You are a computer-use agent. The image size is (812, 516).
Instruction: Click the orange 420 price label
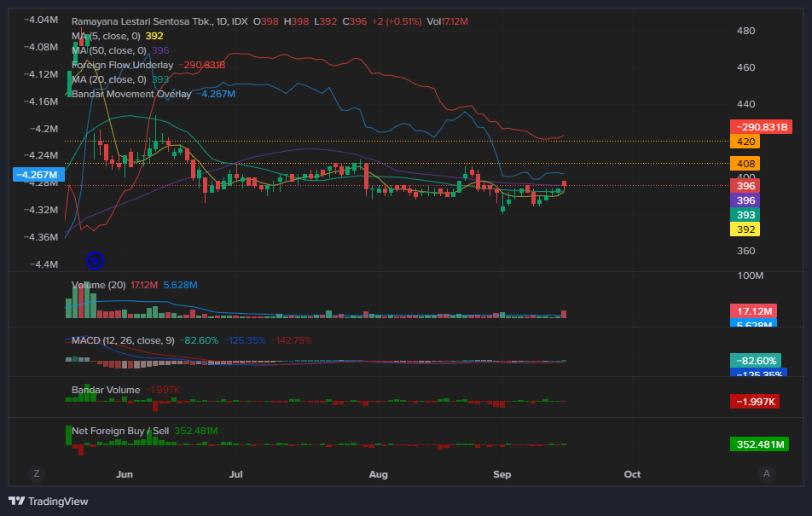tap(745, 142)
